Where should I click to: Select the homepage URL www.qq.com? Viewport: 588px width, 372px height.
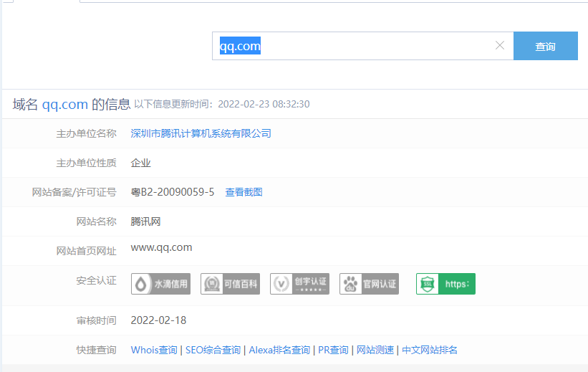tap(161, 247)
